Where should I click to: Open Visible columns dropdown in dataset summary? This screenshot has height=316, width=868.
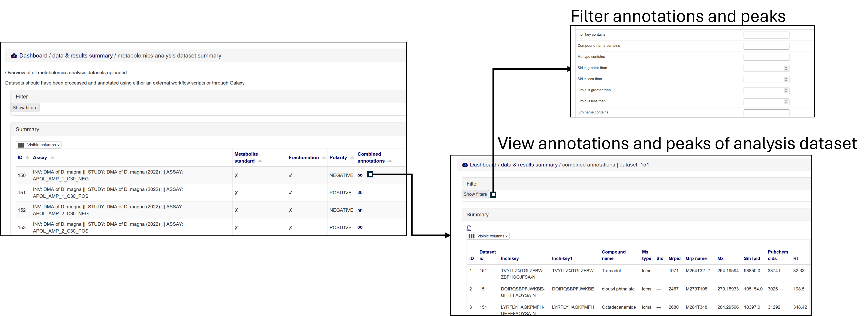click(39, 145)
